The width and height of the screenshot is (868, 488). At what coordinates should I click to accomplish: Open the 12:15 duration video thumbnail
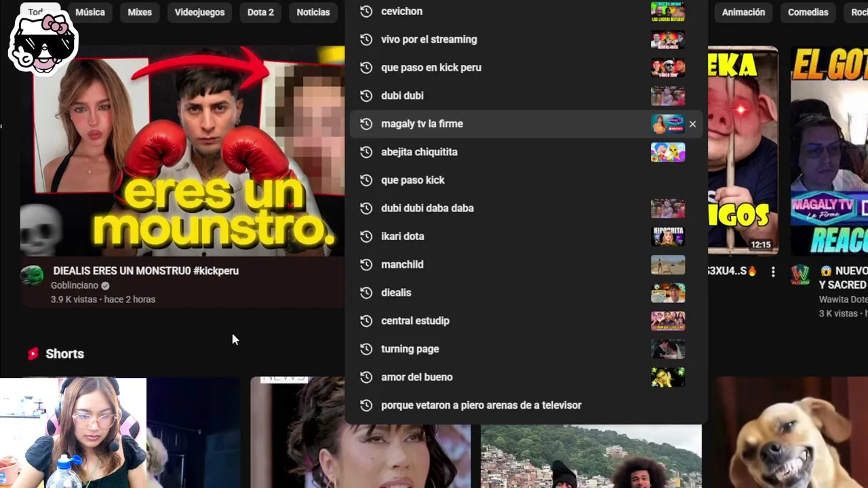coord(743,150)
